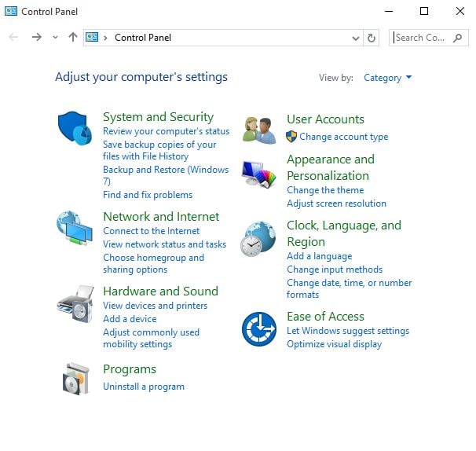Image resolution: width=476 pixels, height=451 pixels.
Task: Click Uninstall a program
Action: (x=144, y=387)
